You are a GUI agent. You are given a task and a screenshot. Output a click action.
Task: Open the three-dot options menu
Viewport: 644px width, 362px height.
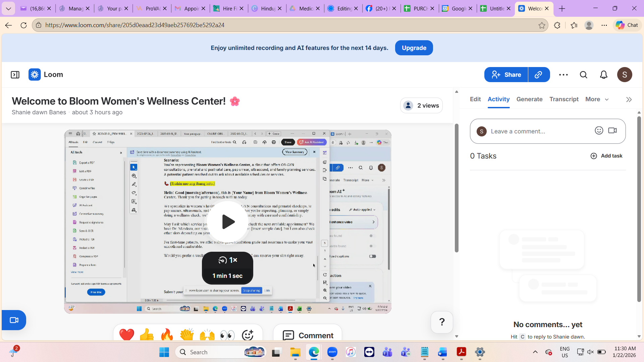[x=563, y=74]
